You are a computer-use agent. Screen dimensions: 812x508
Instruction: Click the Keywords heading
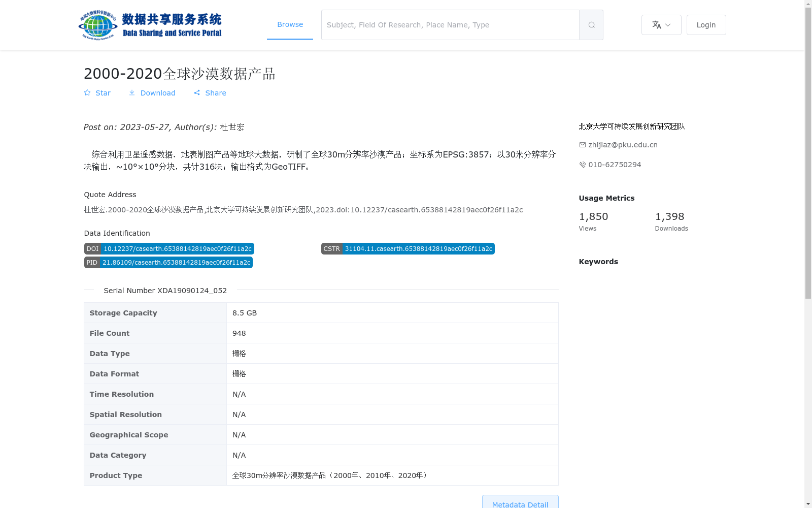pos(598,262)
